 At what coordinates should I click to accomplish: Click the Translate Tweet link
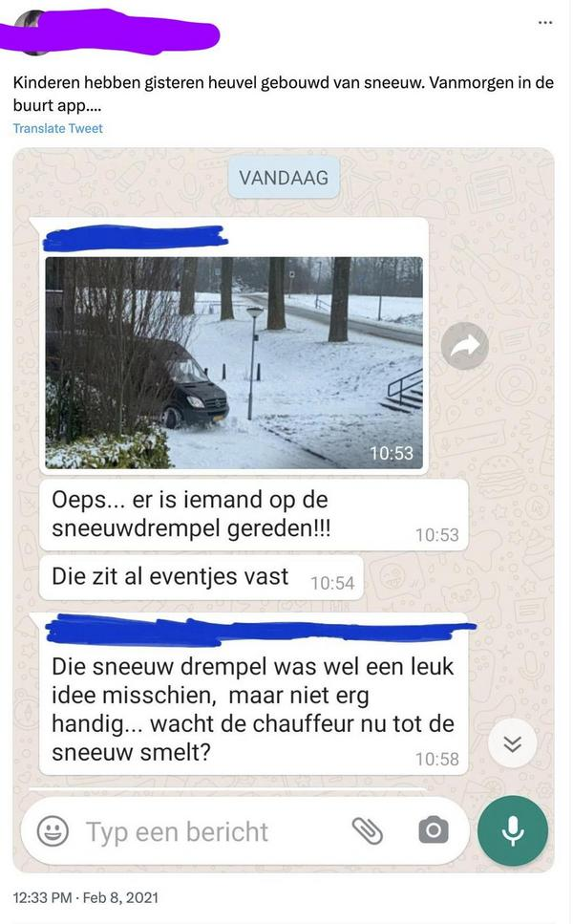(57, 128)
